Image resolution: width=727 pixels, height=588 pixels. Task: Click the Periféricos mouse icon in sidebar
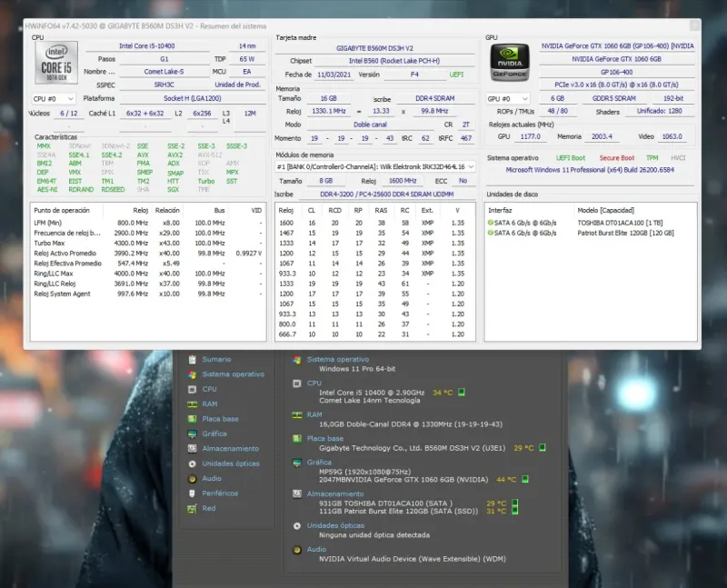pos(192,493)
